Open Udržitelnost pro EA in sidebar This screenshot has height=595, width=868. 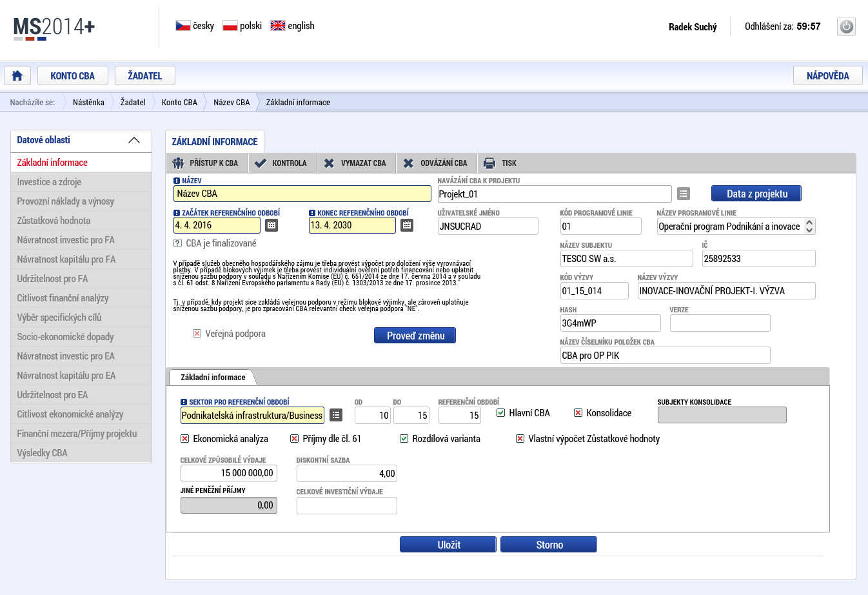[81, 395]
